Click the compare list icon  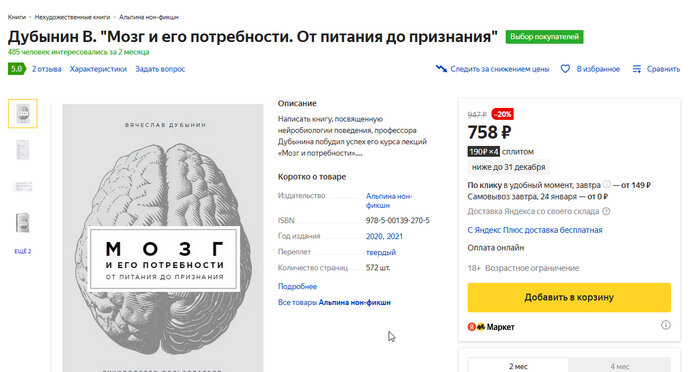pyautogui.click(x=637, y=69)
